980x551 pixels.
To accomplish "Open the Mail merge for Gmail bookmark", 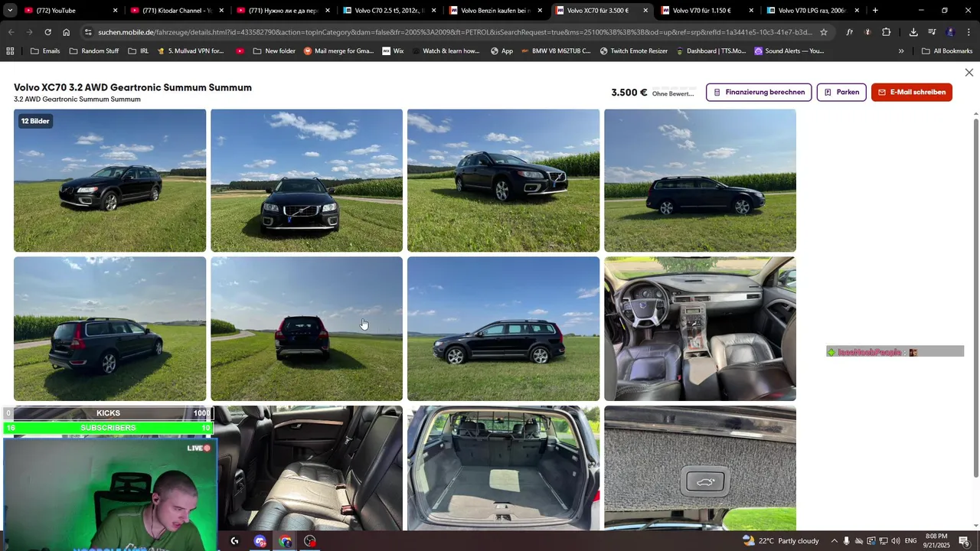I will 338,51.
